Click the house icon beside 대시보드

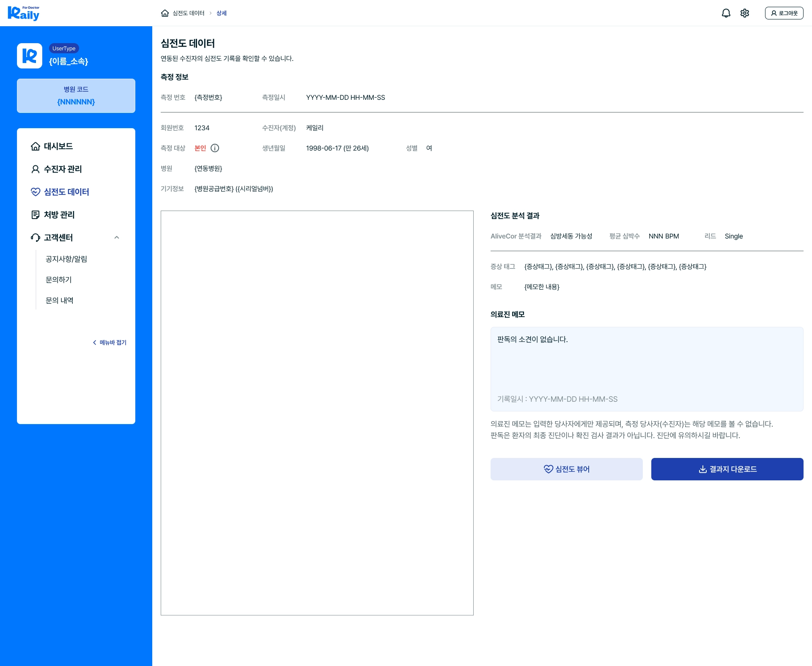coord(36,146)
